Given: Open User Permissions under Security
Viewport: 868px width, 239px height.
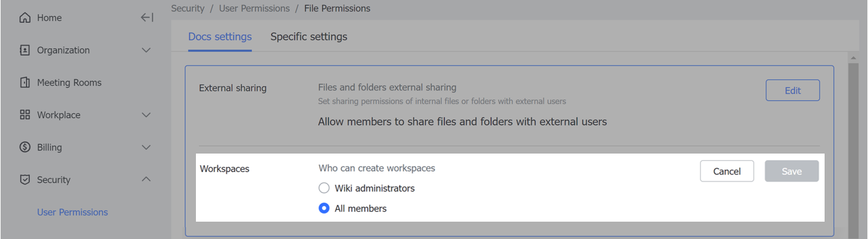Looking at the screenshot, I should 73,212.
